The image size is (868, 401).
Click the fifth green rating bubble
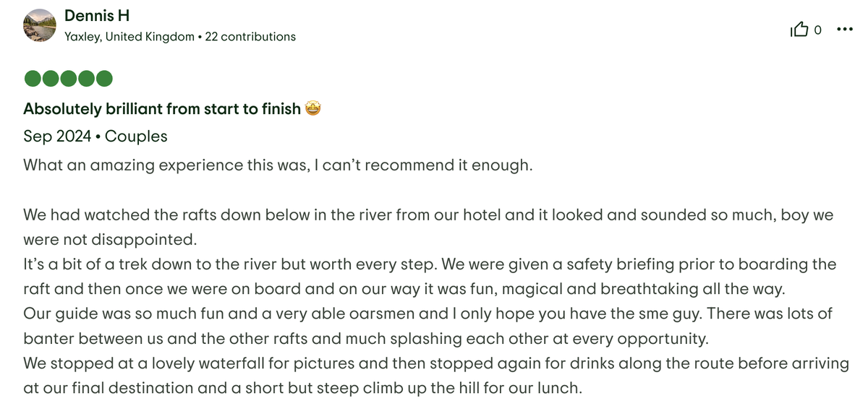click(104, 78)
